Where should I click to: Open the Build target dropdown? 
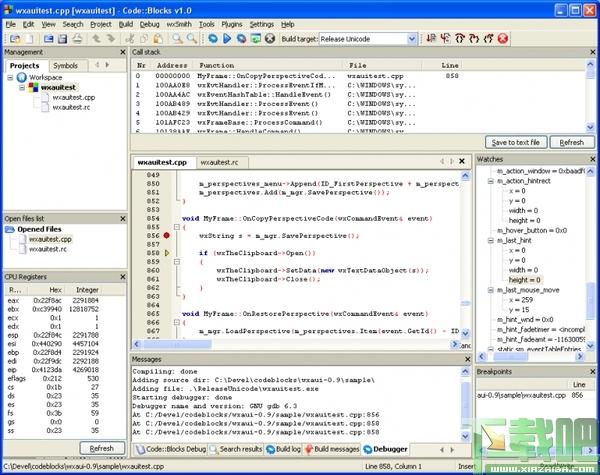[412, 39]
